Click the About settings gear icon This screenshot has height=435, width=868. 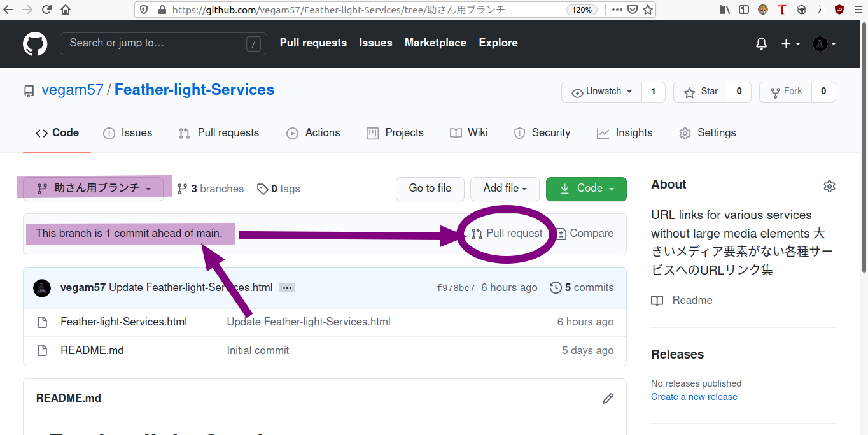click(829, 186)
